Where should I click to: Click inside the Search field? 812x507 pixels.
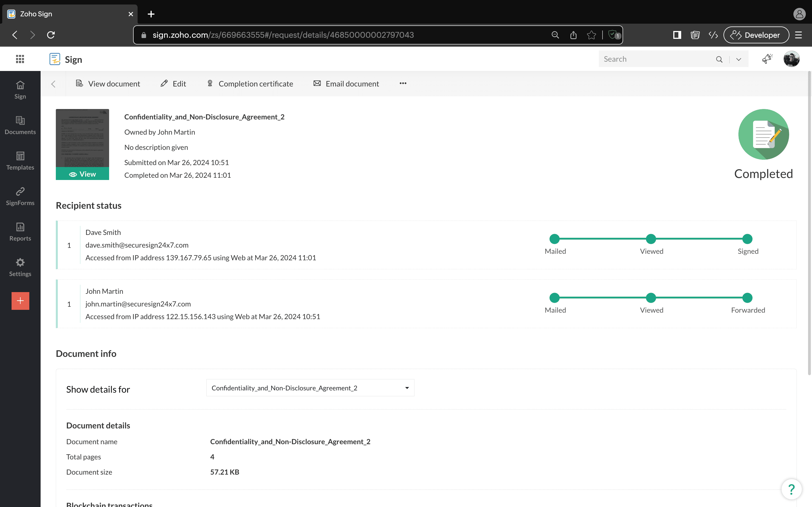coord(656,59)
